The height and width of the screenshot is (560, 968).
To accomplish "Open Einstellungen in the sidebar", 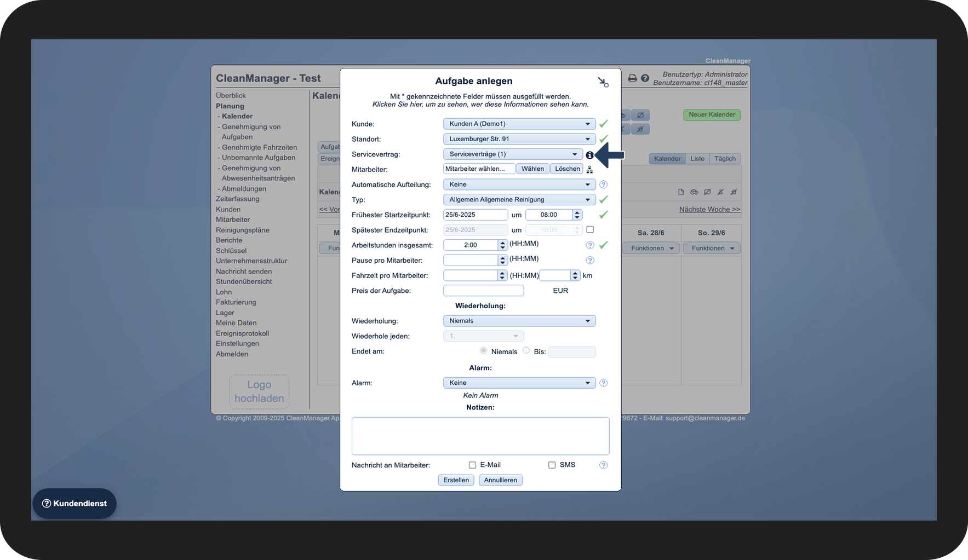I will 237,344.
